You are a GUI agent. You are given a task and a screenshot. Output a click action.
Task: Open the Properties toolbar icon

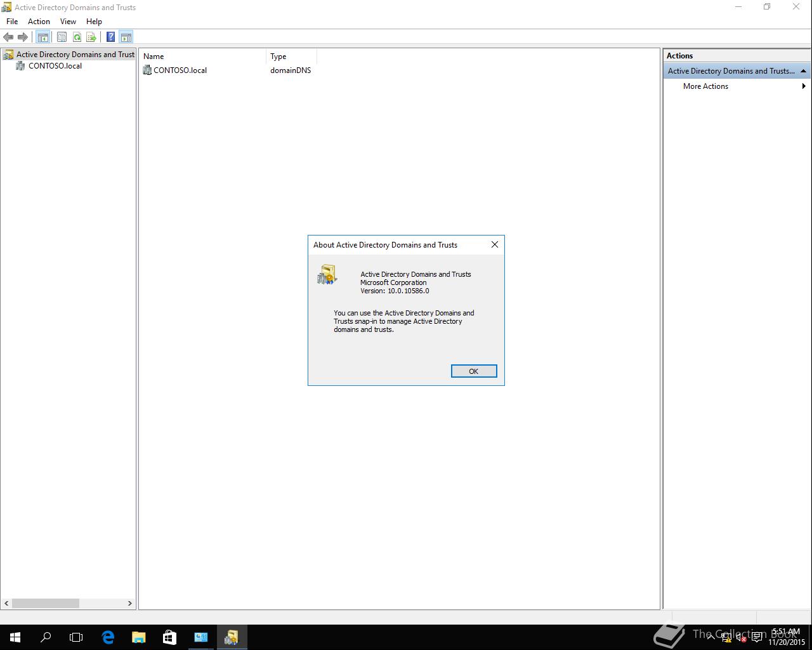point(62,37)
